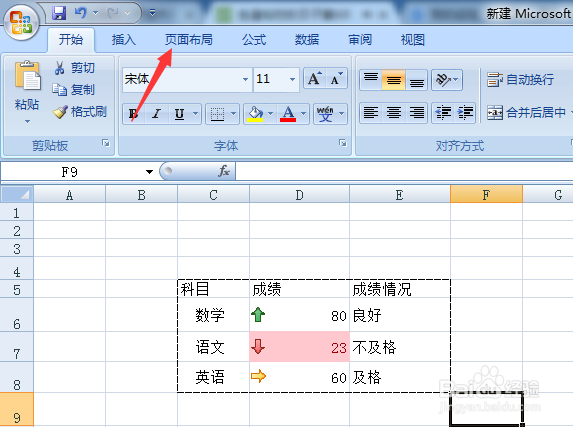Screen dimensions: 573x427
Task: Click the wén phonetic guide icon
Action: coord(325,114)
